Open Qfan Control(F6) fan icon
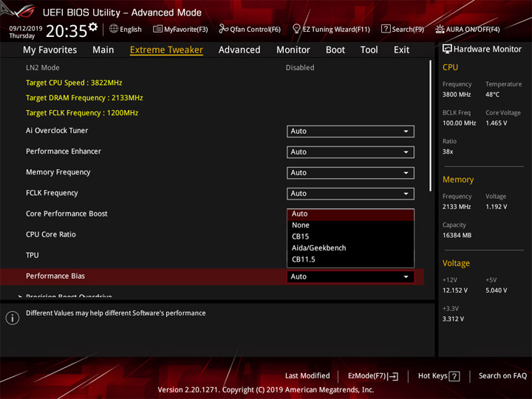 223,29
